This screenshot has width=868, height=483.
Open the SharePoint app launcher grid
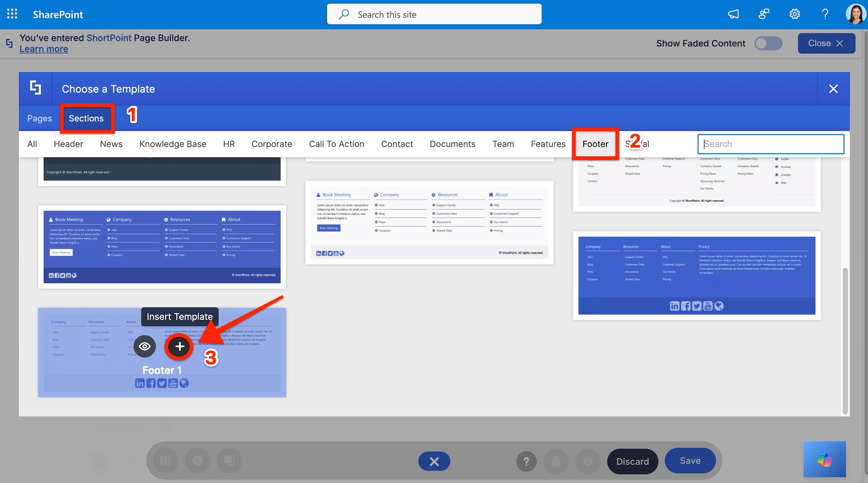(x=12, y=14)
